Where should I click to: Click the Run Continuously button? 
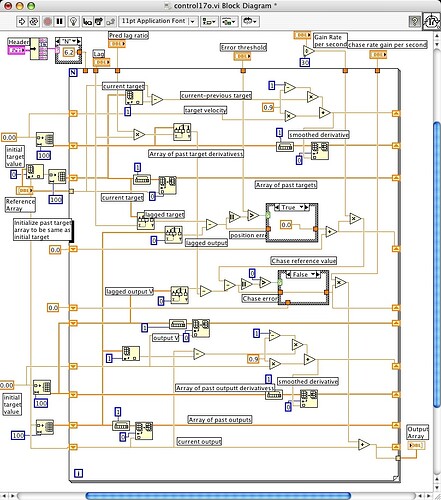tap(34, 22)
